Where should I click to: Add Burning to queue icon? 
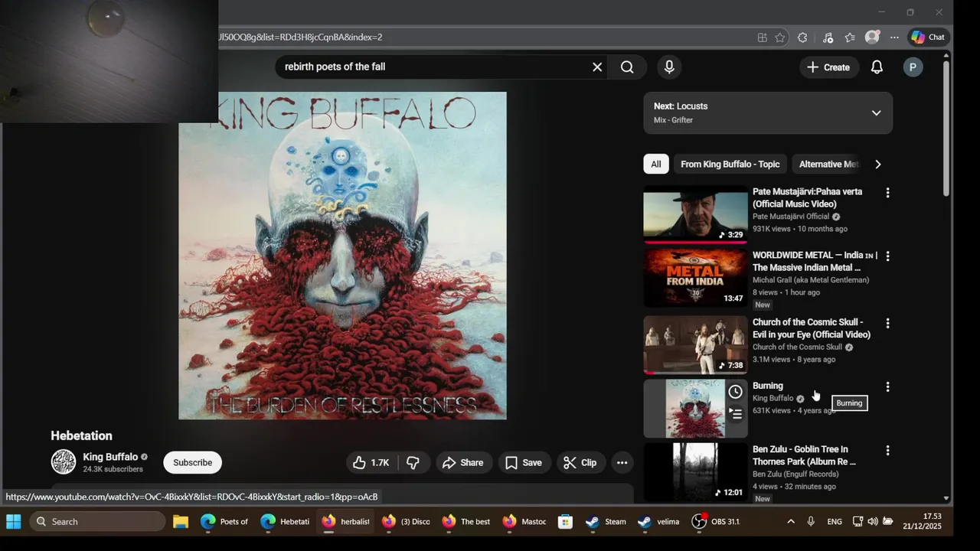click(x=735, y=414)
